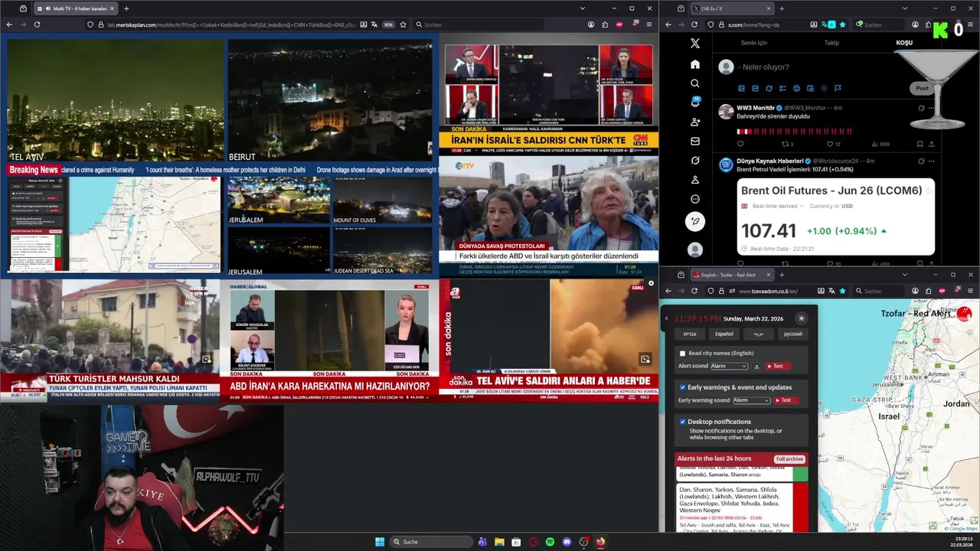Image resolution: width=980 pixels, height=551 pixels.
Task: Click the Post button on X
Action: coord(922,88)
